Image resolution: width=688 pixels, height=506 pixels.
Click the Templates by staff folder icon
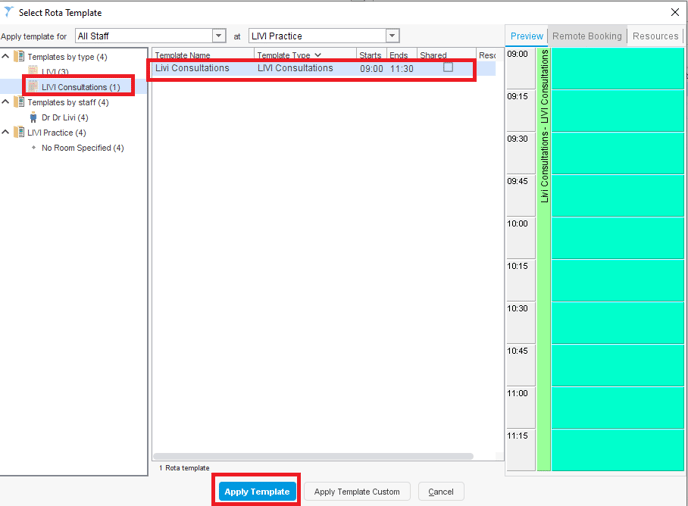(x=19, y=102)
